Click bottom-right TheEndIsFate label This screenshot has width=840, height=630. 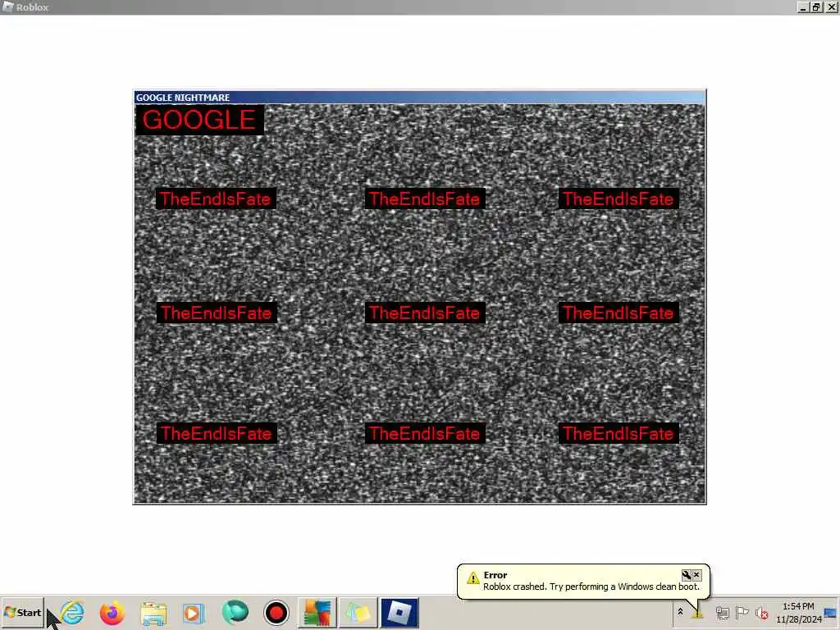(619, 433)
